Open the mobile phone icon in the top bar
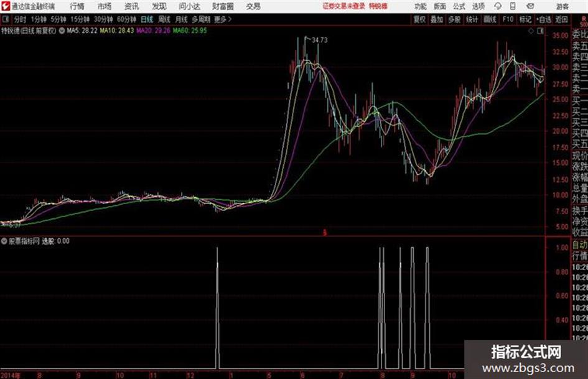 tap(513, 6)
